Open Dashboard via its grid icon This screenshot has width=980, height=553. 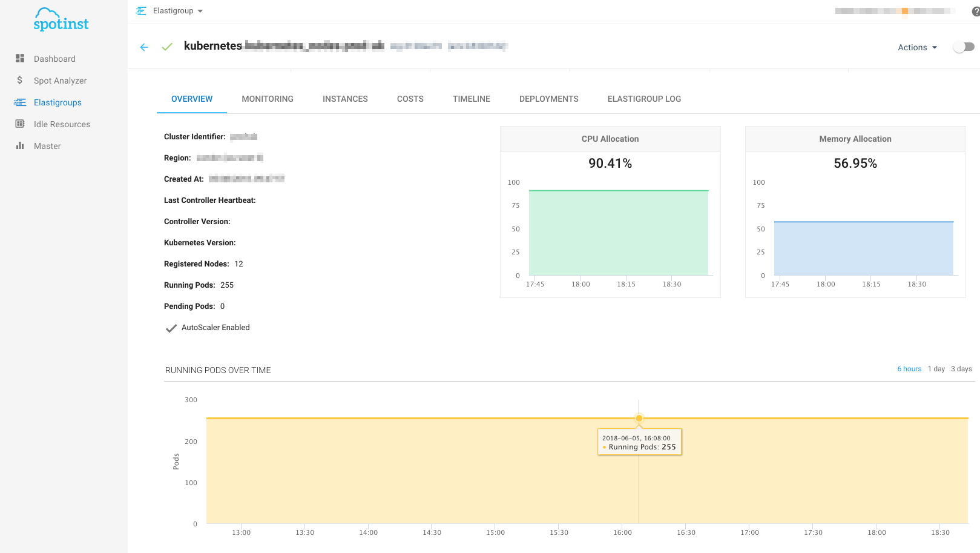pyautogui.click(x=20, y=59)
